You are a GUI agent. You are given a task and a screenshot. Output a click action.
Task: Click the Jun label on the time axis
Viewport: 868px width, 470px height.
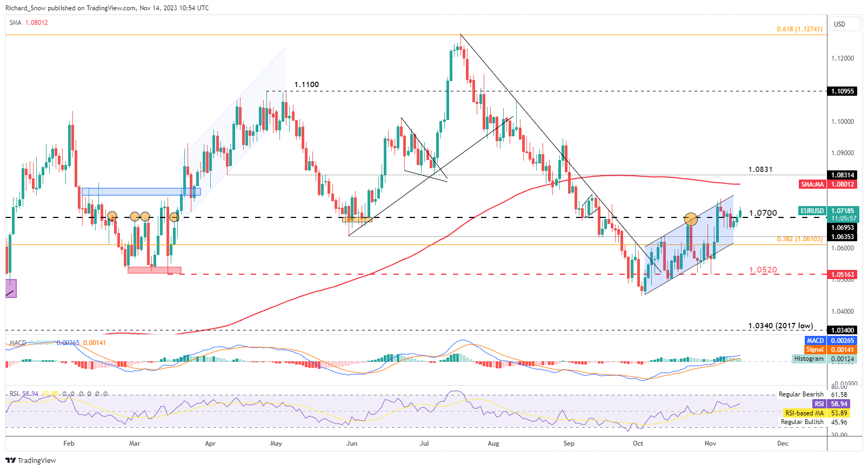(352, 443)
